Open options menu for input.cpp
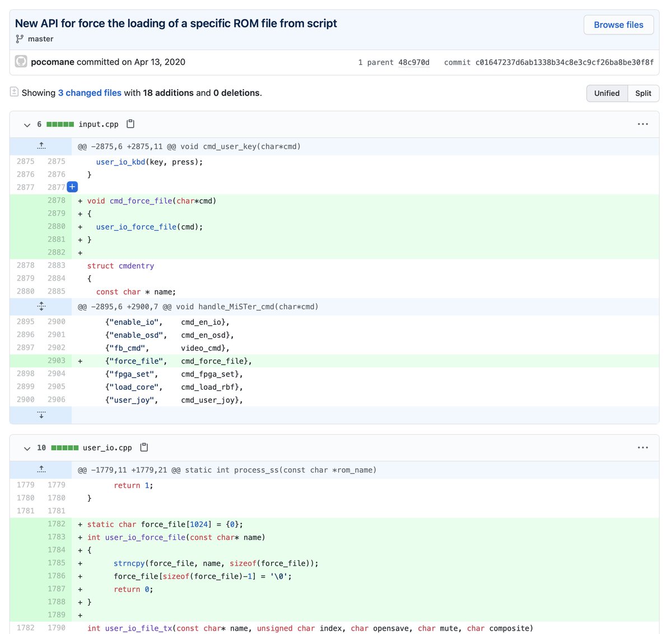Screen dimensions: 672x634 [x=643, y=124]
